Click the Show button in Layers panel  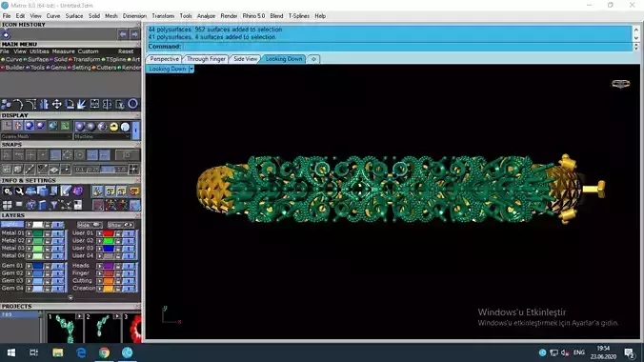pos(120,225)
